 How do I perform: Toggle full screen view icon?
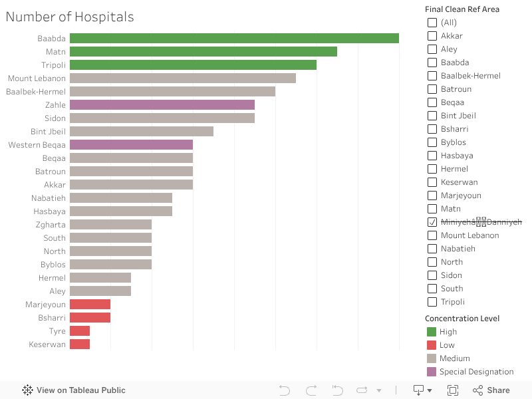[x=453, y=390]
